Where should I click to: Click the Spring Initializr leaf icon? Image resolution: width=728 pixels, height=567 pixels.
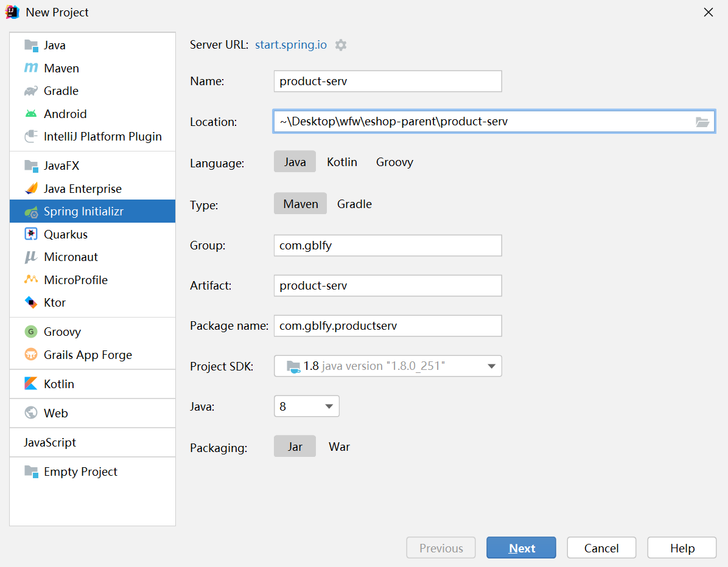[x=31, y=212]
